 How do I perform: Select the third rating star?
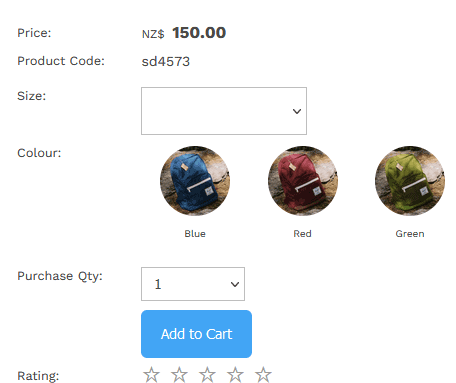(x=207, y=374)
